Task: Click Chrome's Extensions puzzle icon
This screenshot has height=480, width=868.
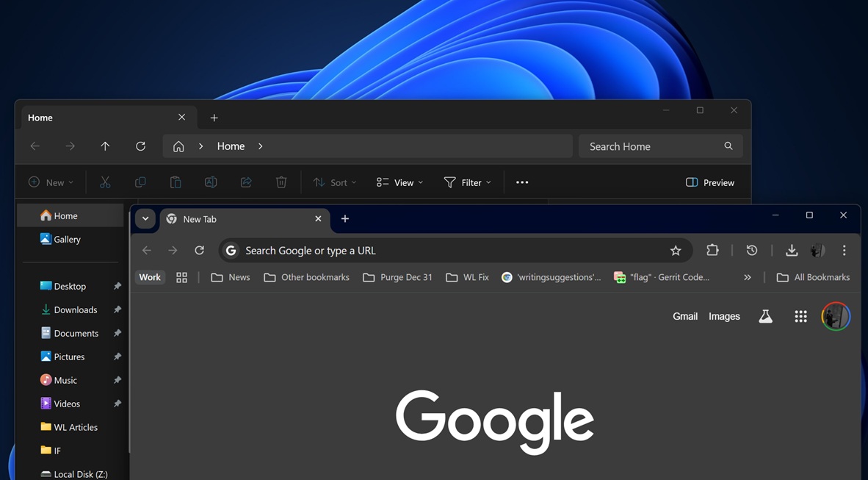Action: [712, 251]
